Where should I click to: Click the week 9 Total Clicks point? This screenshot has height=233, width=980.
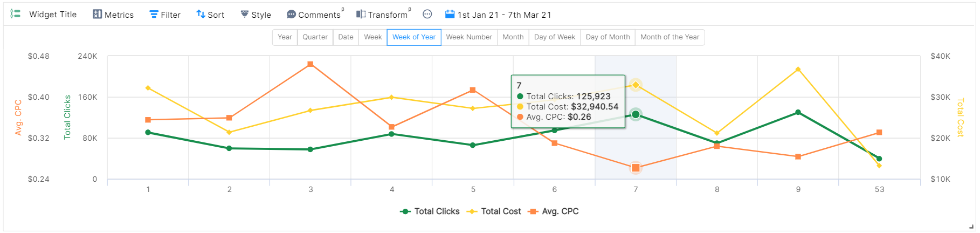798,113
